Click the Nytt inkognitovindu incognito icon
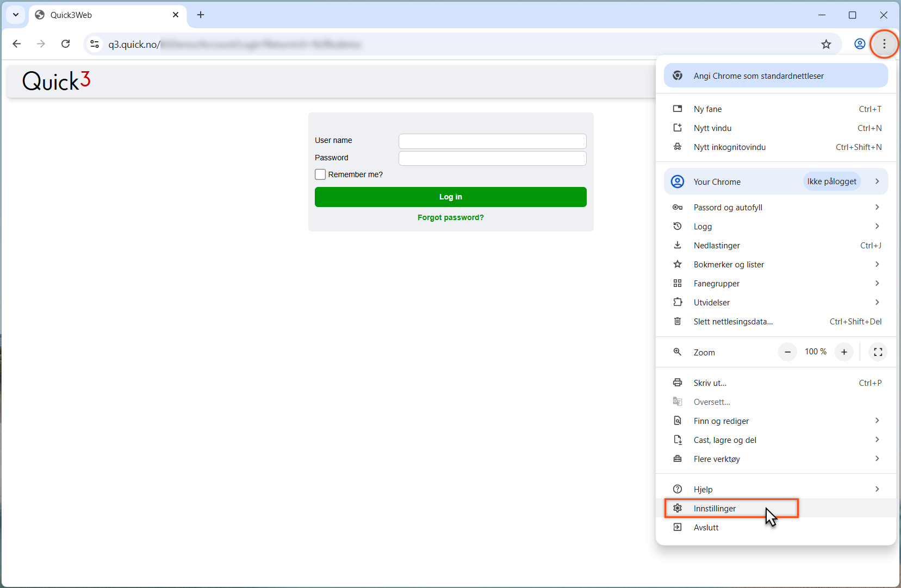901x588 pixels. (x=678, y=147)
